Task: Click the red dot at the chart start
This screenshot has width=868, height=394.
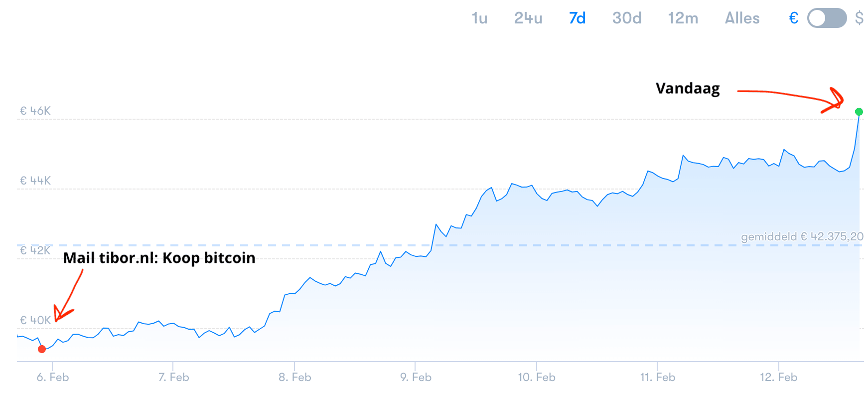Action: click(x=42, y=349)
